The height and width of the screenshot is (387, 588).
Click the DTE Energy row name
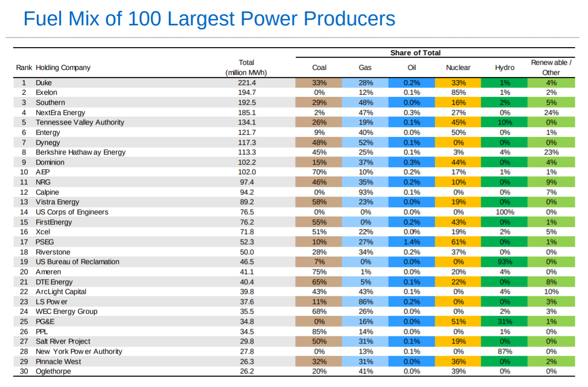pyautogui.click(x=54, y=282)
